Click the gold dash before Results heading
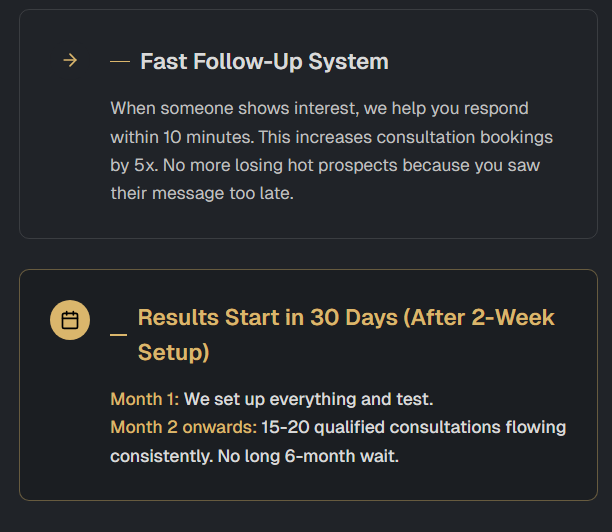This screenshot has width=612, height=532. (x=118, y=334)
